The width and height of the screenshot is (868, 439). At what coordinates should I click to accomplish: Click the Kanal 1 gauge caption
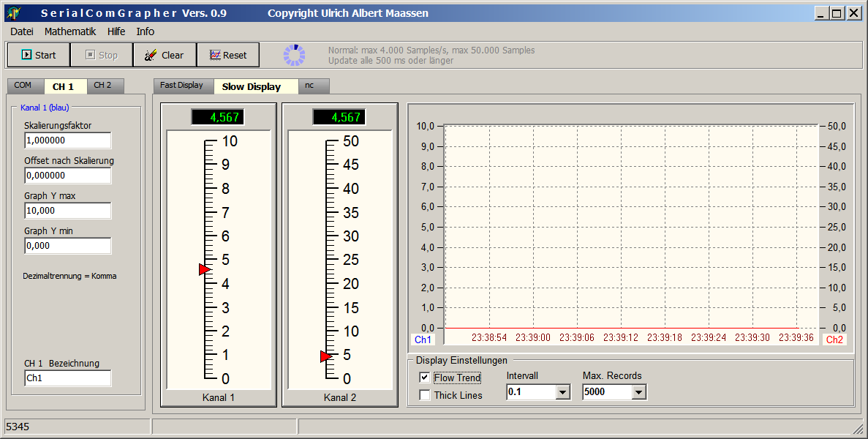pyautogui.click(x=218, y=397)
